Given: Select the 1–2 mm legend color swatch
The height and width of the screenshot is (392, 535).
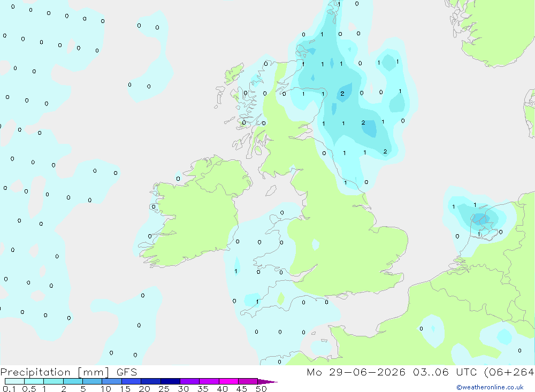Looking at the screenshot, I should point(53,381).
